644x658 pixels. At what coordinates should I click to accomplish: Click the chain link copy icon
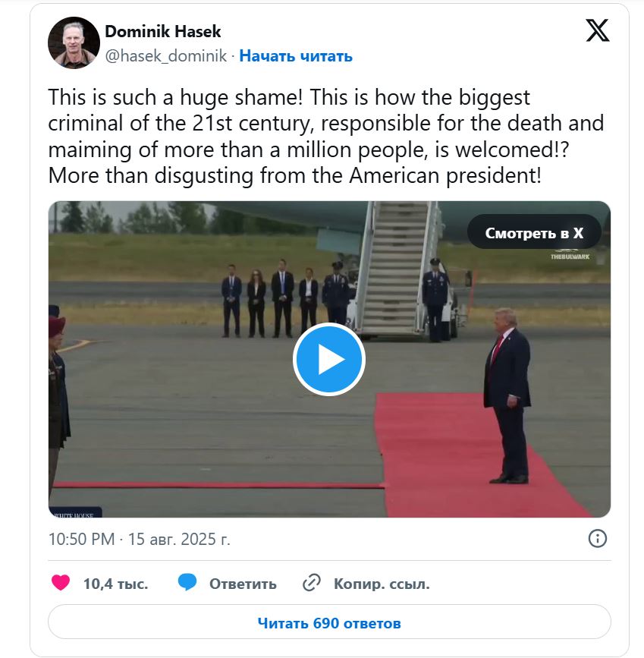click(312, 583)
